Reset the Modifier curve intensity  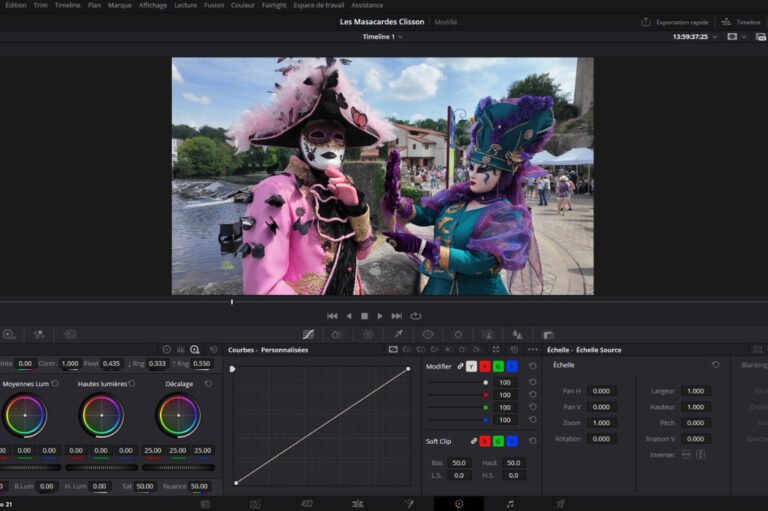click(x=533, y=366)
